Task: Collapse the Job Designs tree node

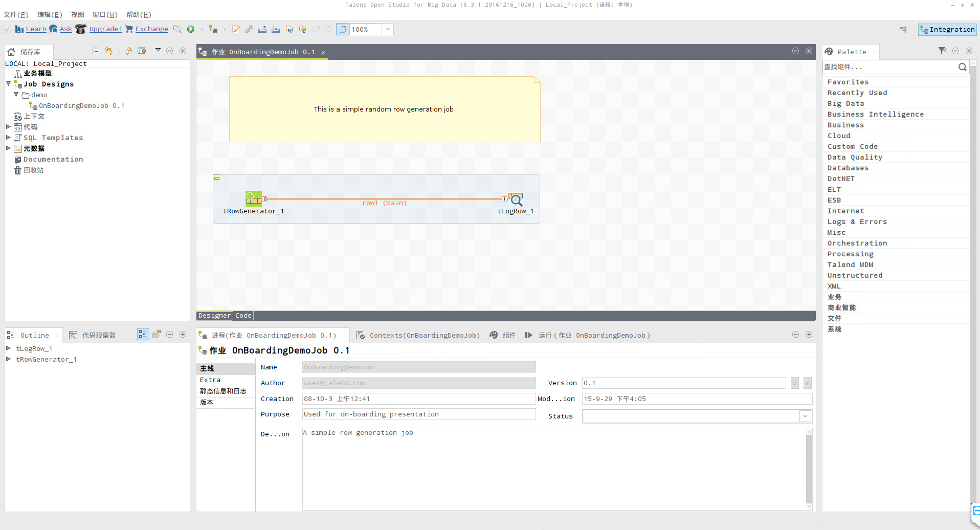Action: click(8, 83)
